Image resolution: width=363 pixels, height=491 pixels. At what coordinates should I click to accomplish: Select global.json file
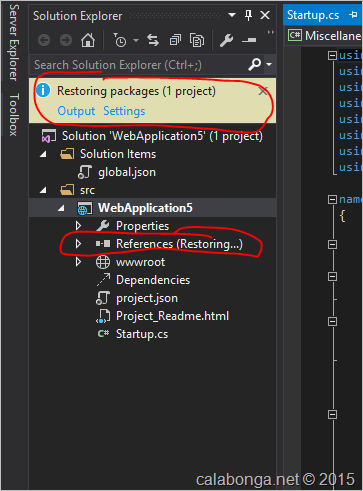(x=127, y=172)
